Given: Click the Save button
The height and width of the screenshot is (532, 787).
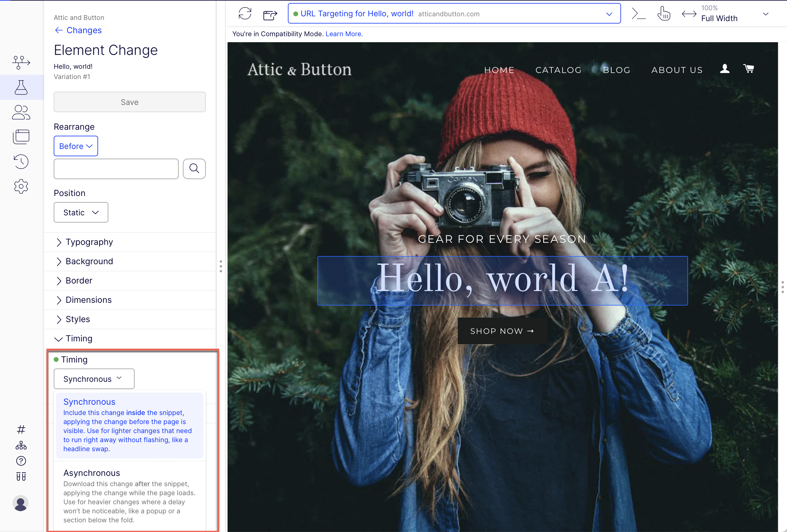Looking at the screenshot, I should [129, 102].
